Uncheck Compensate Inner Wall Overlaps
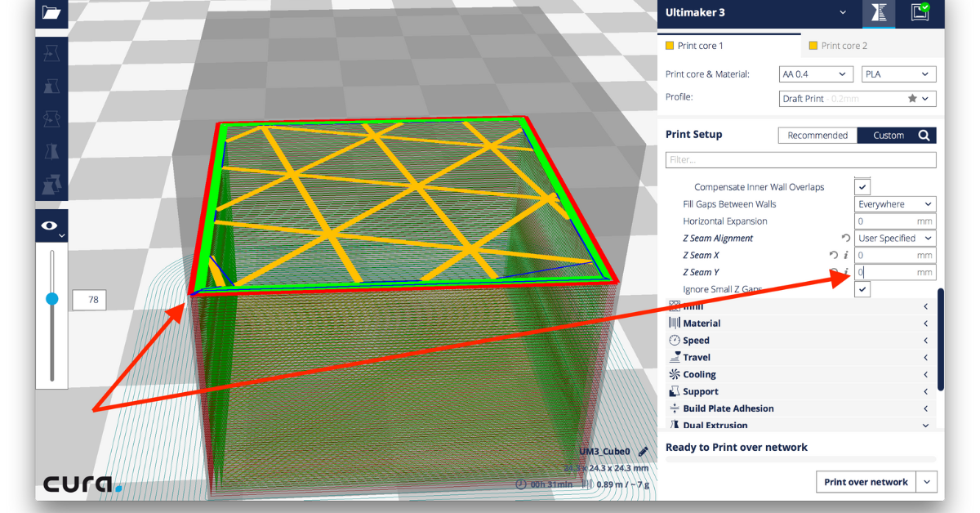The height and width of the screenshot is (513, 980). tap(862, 187)
